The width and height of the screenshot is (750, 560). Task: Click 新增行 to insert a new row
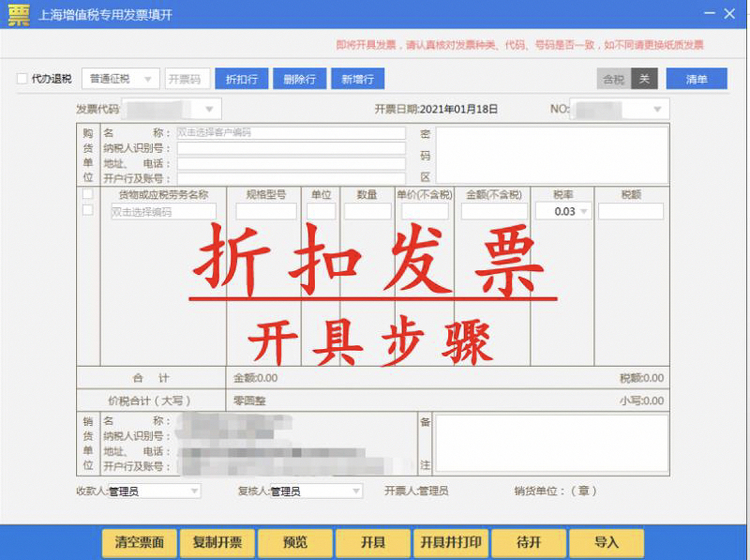coord(358,79)
